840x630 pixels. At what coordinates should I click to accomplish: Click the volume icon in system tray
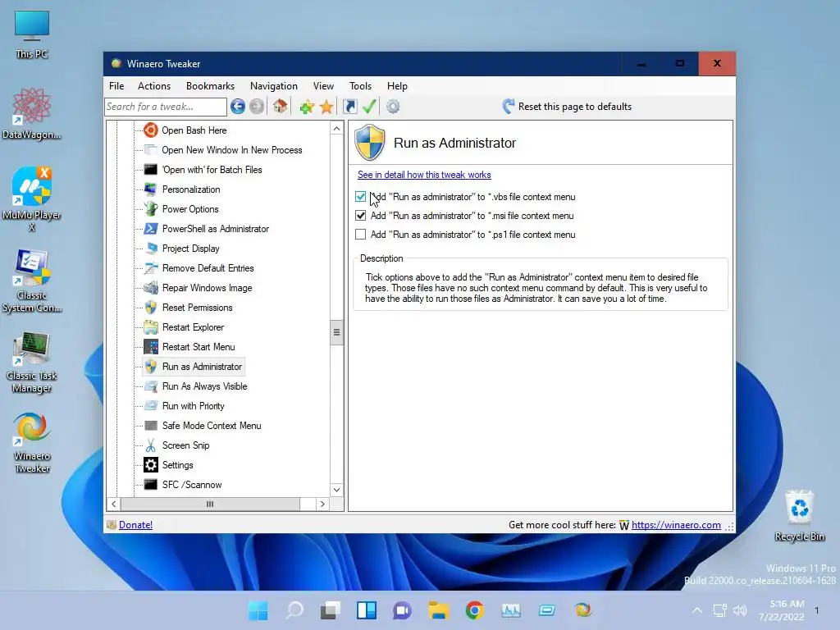click(740, 610)
